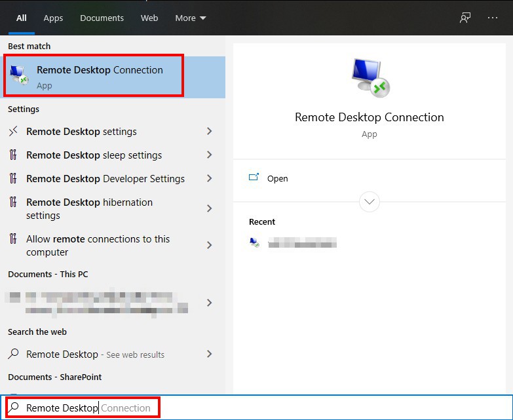513x420 pixels.
Task: Open Remote Desktop sleep settings result
Action: pos(113,155)
